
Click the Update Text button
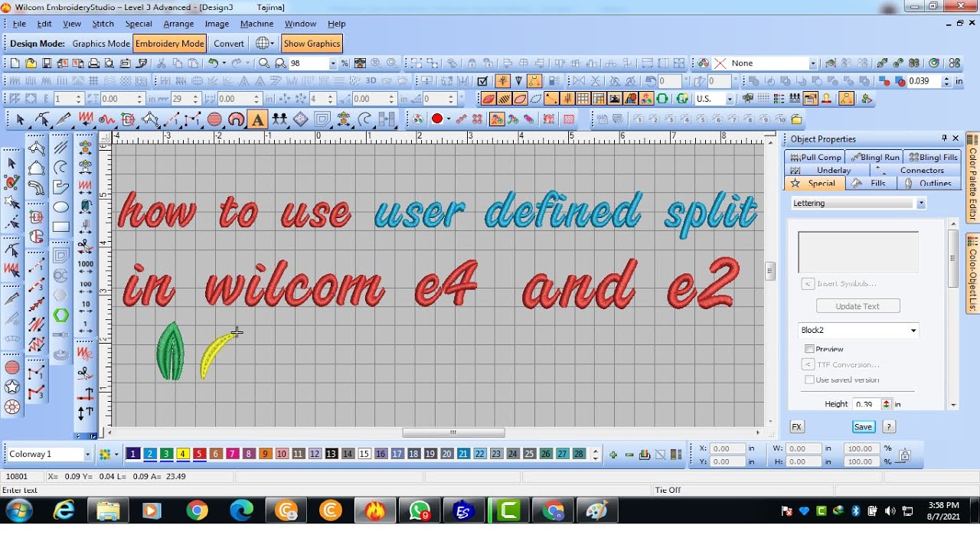click(x=857, y=306)
